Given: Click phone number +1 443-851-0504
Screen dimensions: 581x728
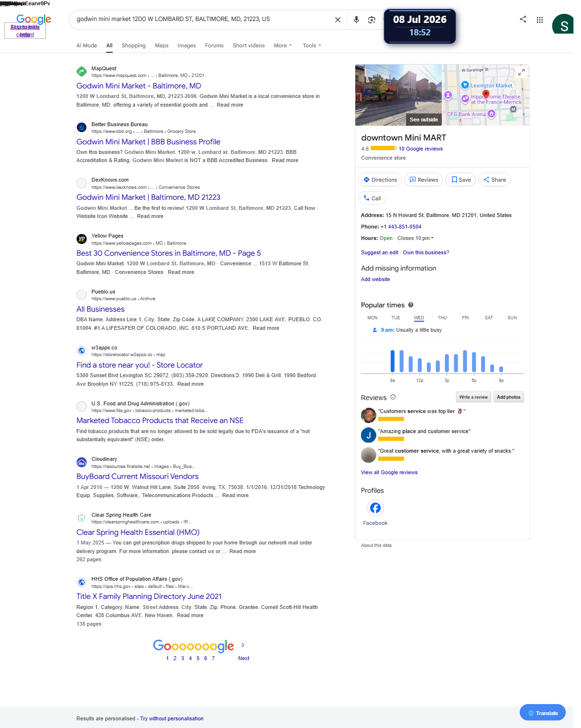Looking at the screenshot, I should tap(401, 227).
